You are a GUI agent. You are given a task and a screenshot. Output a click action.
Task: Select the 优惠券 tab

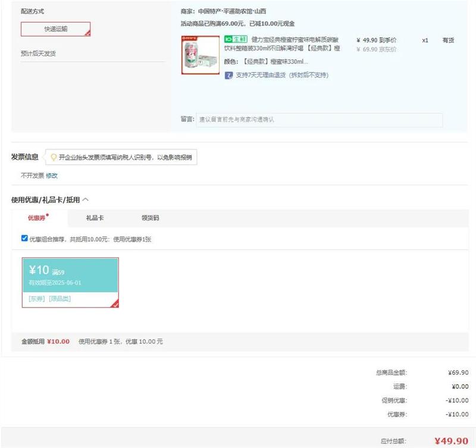point(37,218)
